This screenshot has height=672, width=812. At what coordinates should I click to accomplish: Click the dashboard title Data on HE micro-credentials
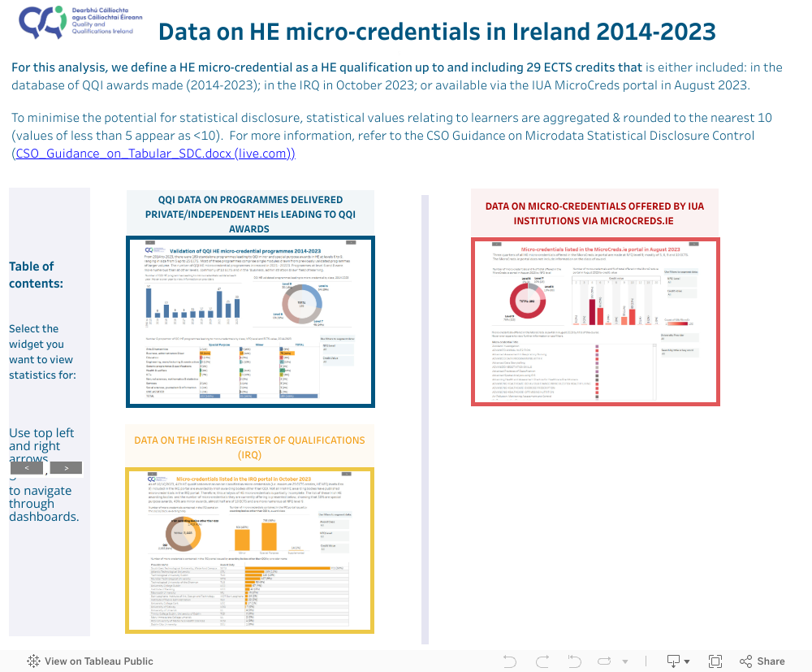point(437,32)
